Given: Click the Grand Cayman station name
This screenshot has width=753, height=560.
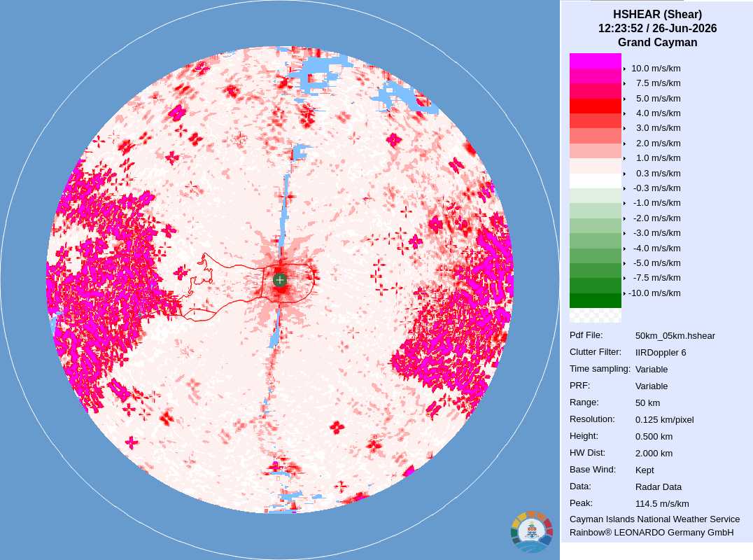Looking at the screenshot, I should click(x=657, y=42).
